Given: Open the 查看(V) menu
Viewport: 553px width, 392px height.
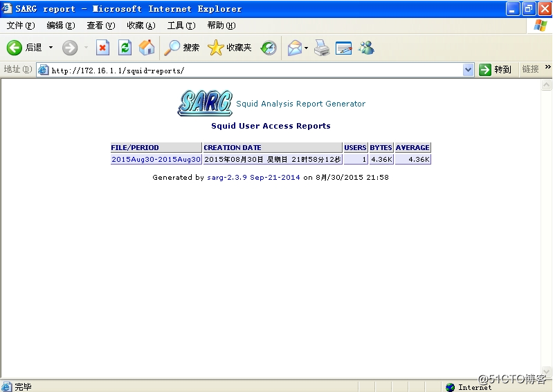Looking at the screenshot, I should point(101,26).
